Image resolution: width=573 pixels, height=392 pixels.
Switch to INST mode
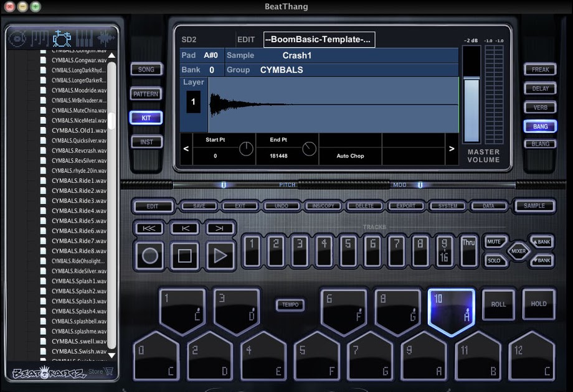(x=146, y=142)
